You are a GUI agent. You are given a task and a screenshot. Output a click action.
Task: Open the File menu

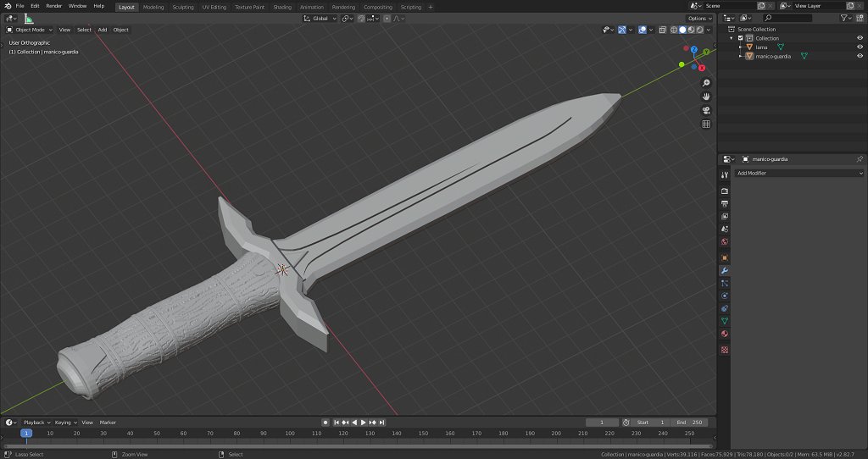click(20, 6)
